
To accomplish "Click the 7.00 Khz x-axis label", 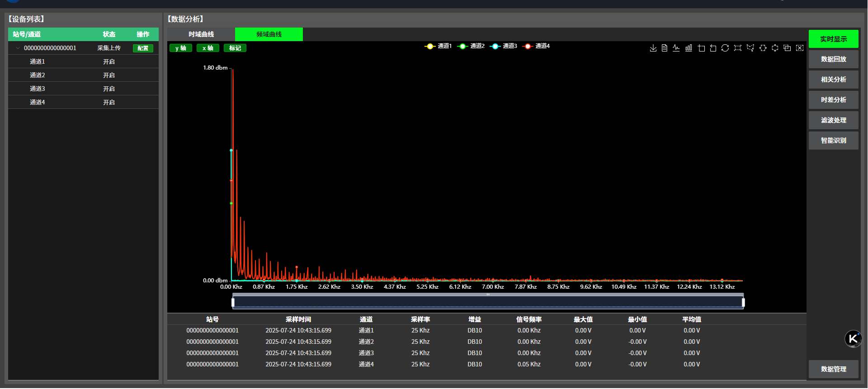I will [x=493, y=287].
